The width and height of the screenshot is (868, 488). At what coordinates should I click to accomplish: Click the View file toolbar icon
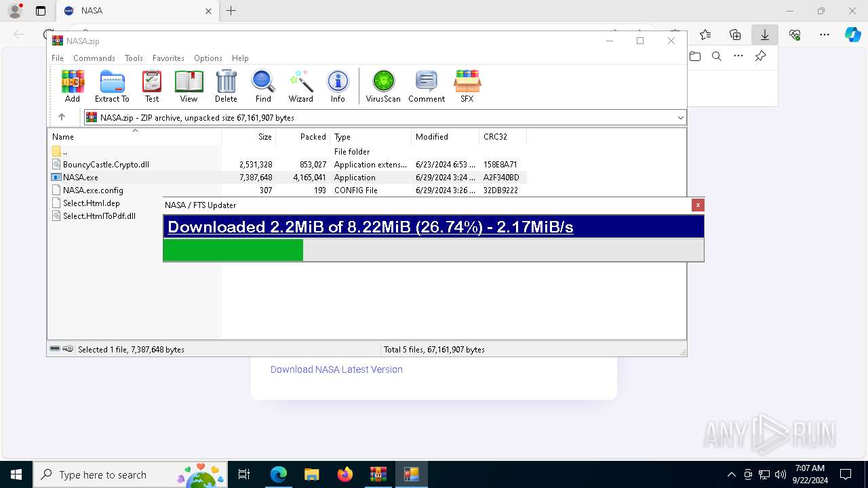[189, 86]
